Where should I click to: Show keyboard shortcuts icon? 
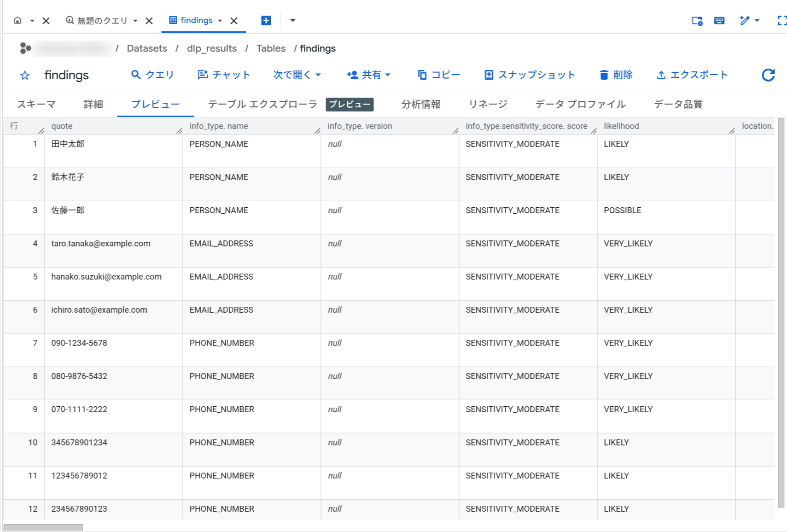tap(719, 21)
